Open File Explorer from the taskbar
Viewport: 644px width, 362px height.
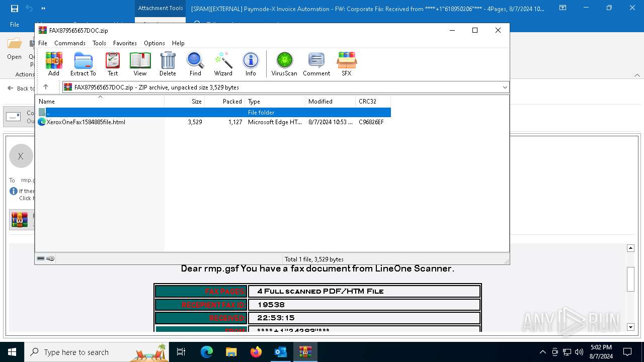pos(231,352)
